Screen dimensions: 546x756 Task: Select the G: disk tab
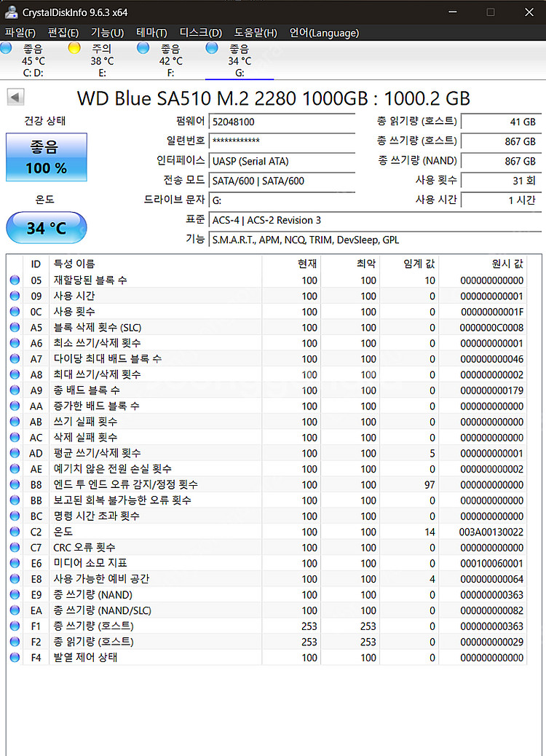[240, 60]
